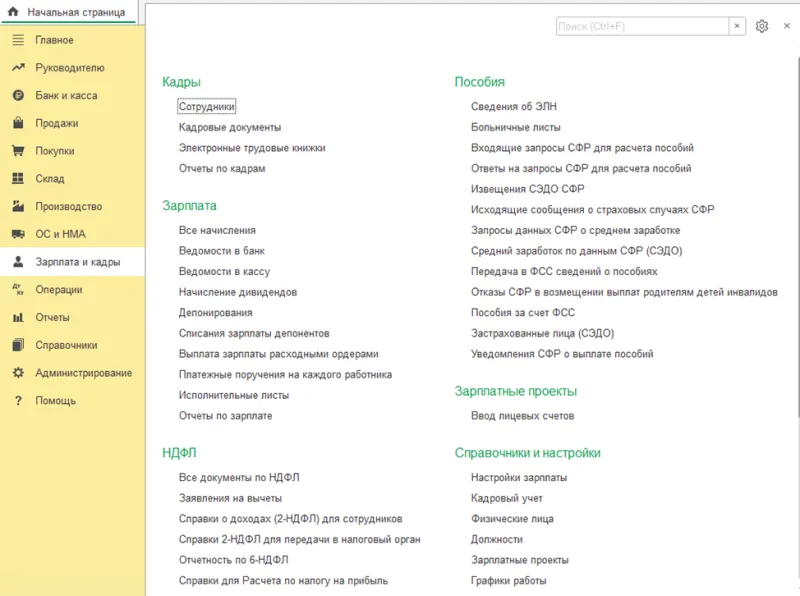Open settings gear next to search field
The height and width of the screenshot is (596, 800).
point(762,26)
